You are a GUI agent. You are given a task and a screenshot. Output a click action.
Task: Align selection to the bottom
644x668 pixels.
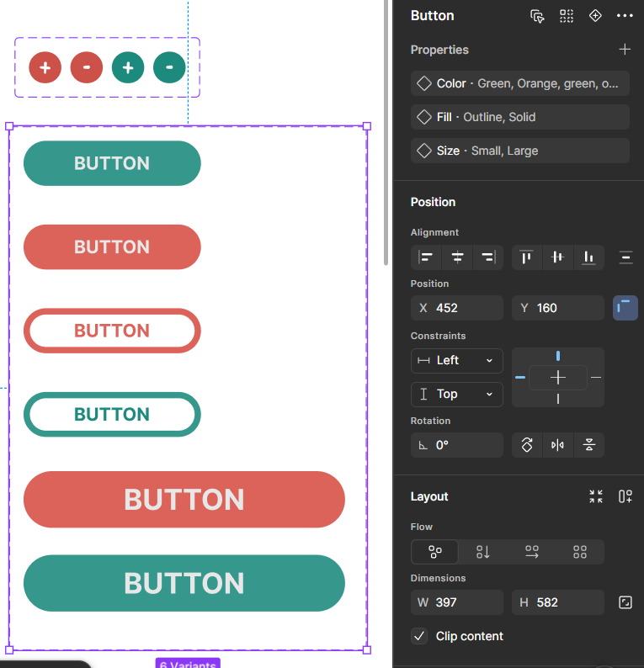(589, 257)
